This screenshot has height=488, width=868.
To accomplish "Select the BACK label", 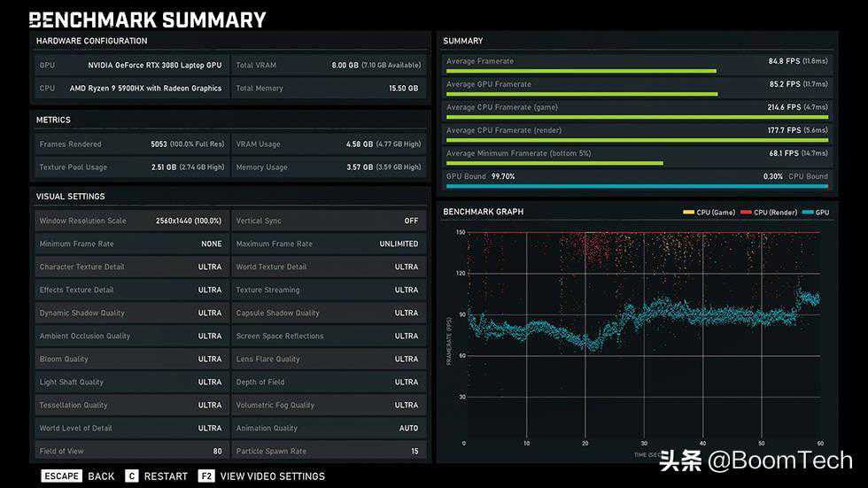I will (x=101, y=476).
